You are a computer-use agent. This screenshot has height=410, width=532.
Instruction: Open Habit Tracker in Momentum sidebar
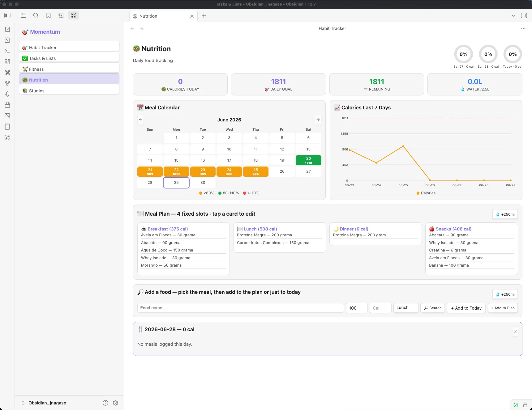69,46
